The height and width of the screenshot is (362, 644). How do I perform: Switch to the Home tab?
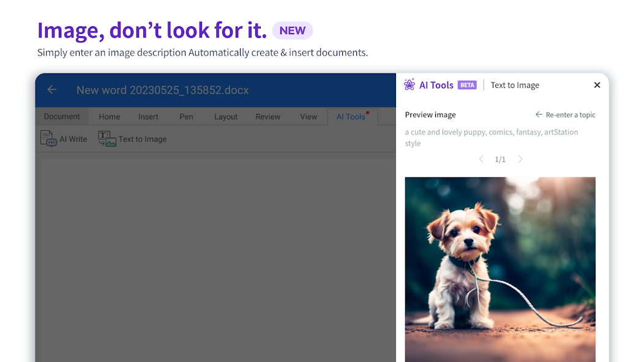110,117
